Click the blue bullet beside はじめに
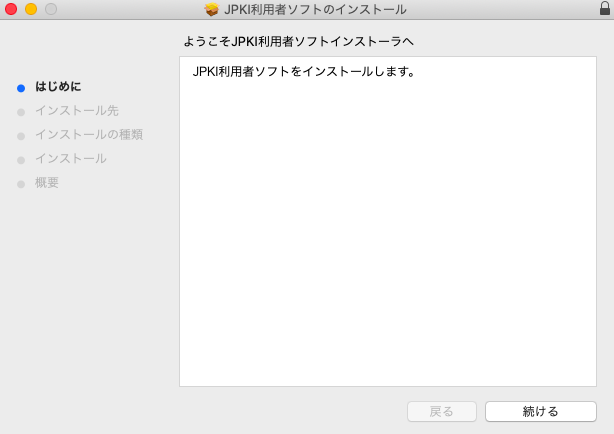The width and height of the screenshot is (614, 434). point(21,88)
